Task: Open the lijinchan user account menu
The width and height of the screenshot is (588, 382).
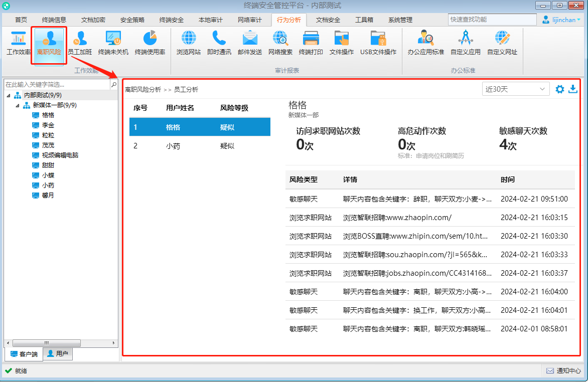Action: click(x=561, y=20)
